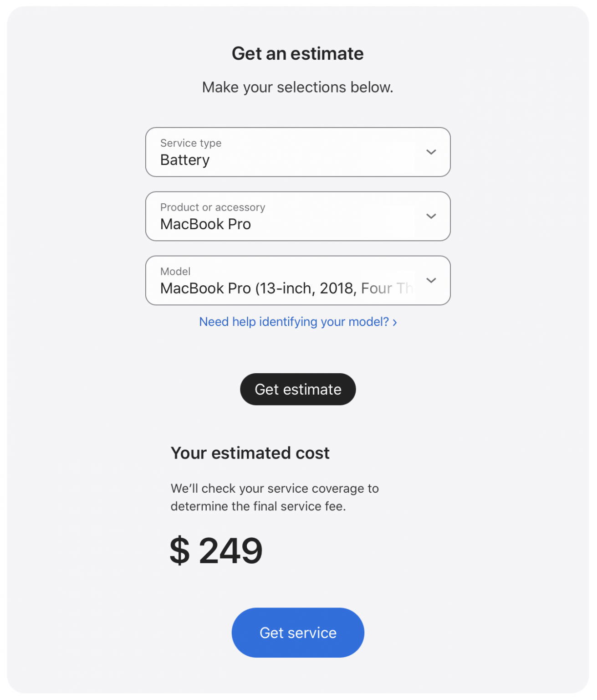This screenshot has height=700, width=597.
Task: Click the "Product or accessory" field label
Action: (x=213, y=208)
